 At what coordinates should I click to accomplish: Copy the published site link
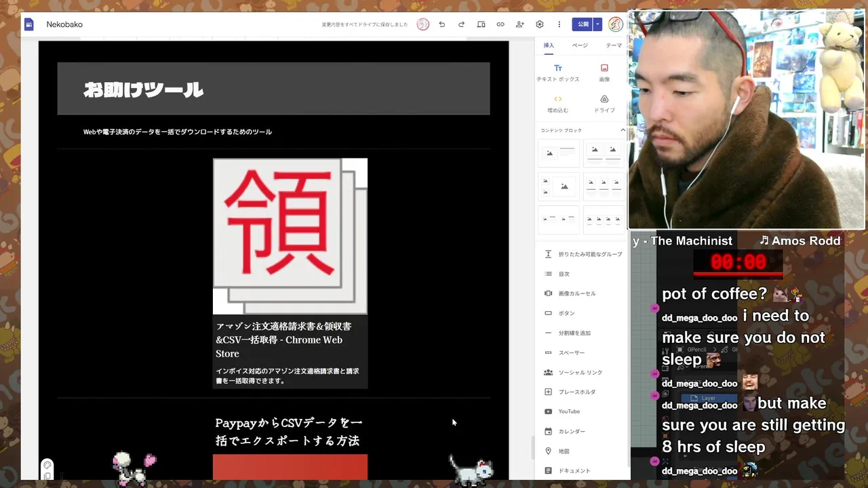(x=500, y=24)
